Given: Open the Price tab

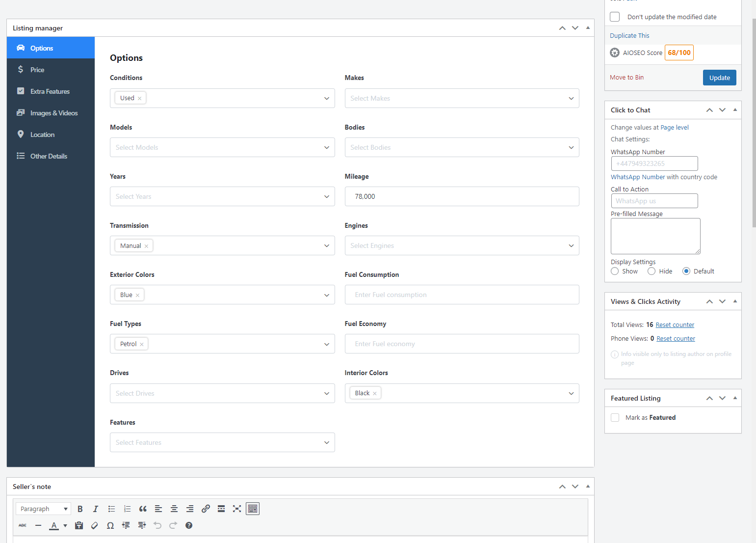Looking at the screenshot, I should tap(51, 69).
